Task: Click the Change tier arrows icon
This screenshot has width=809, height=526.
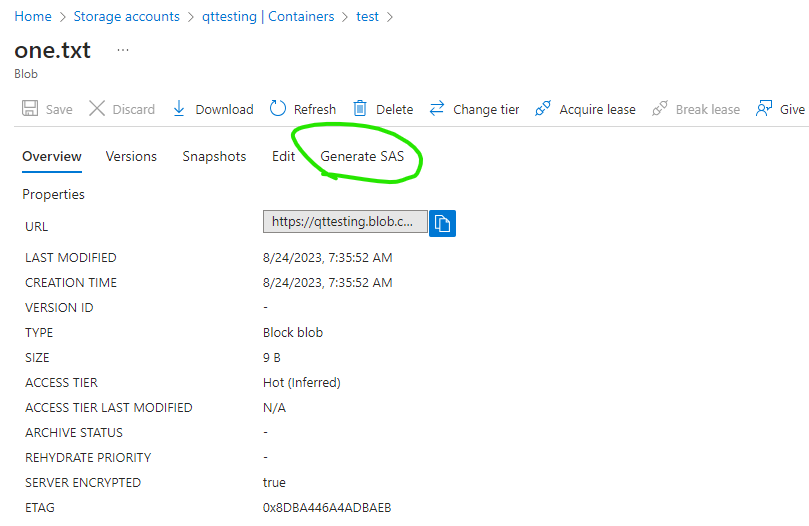Action: [437, 108]
